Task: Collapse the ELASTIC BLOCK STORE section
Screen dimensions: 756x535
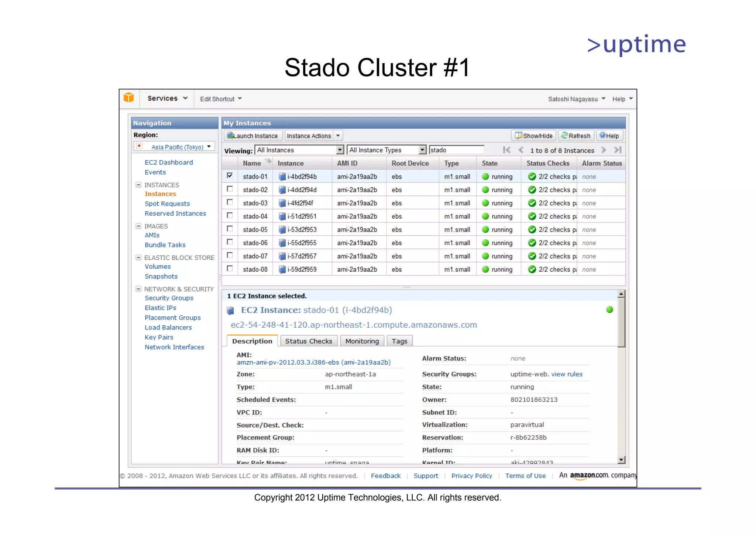Action: coord(138,258)
